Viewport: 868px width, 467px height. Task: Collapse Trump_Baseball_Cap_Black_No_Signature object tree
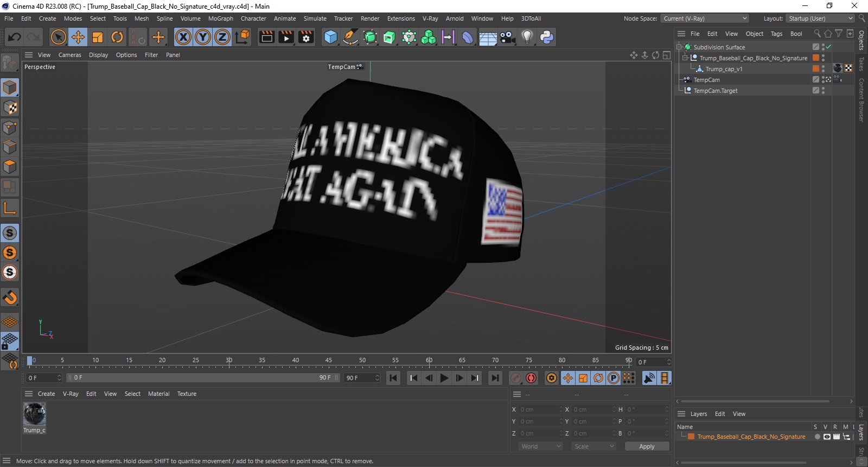click(x=685, y=58)
